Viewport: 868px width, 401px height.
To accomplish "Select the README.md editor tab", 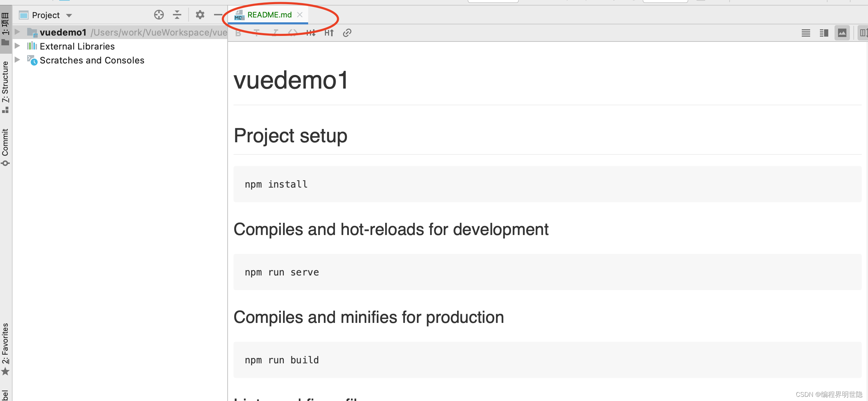I will tap(269, 15).
